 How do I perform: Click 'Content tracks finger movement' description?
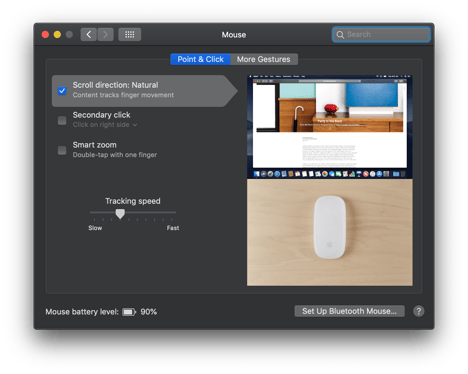[123, 95]
